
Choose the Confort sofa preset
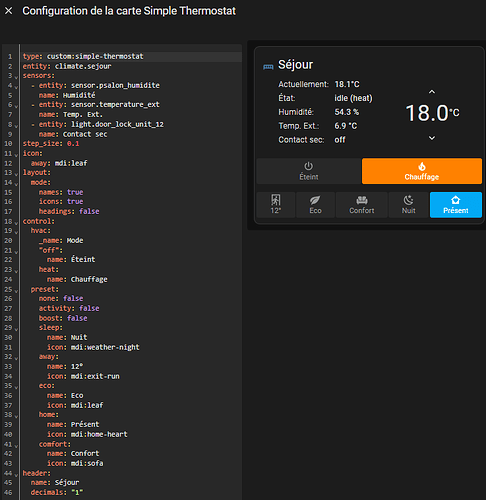coord(362,205)
